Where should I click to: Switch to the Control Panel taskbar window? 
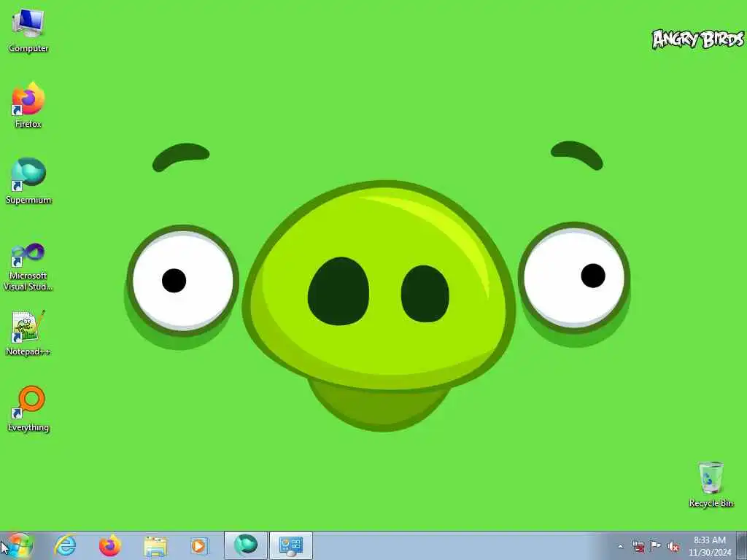click(x=291, y=545)
